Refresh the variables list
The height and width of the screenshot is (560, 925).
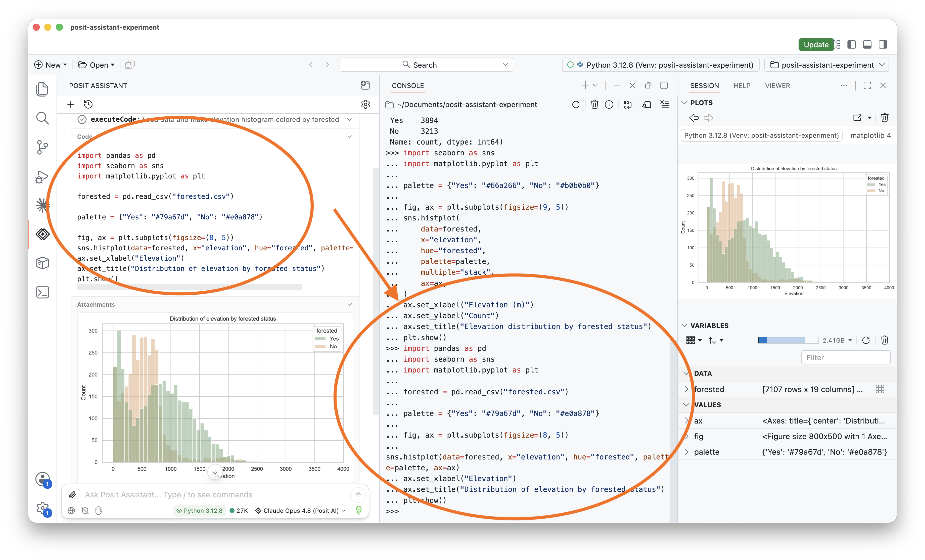pos(866,340)
